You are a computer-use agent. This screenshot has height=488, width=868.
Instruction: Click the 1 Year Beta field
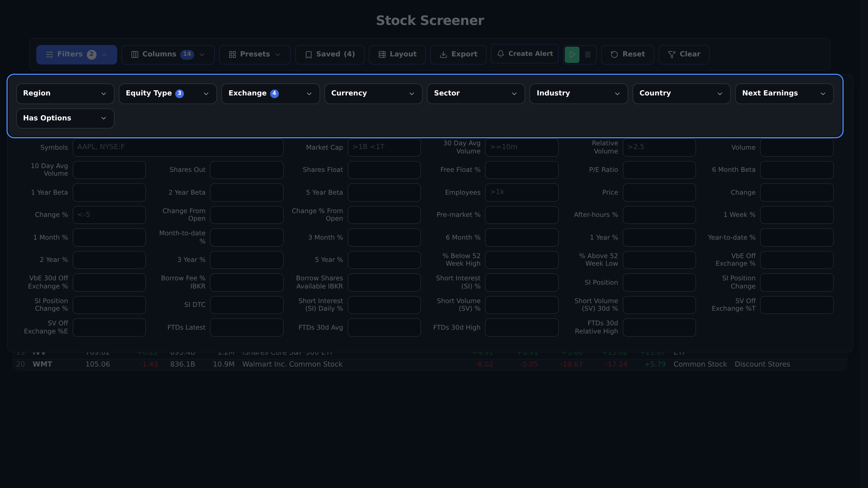click(109, 192)
